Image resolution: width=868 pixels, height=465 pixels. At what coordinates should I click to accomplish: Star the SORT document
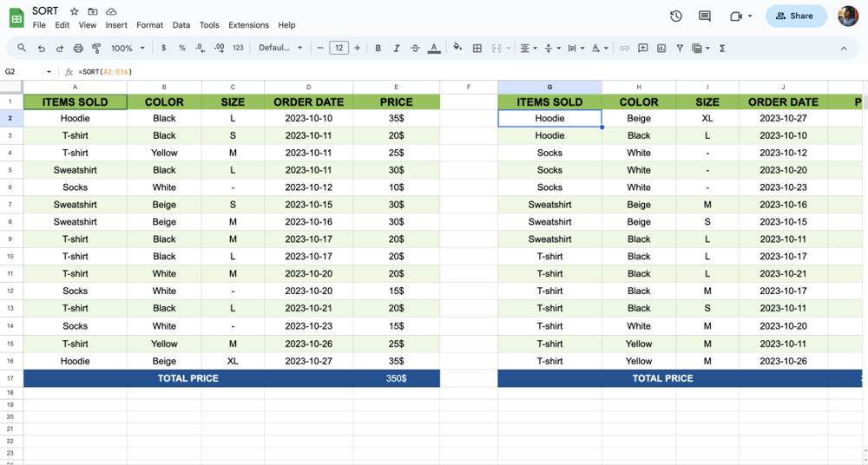[74, 11]
